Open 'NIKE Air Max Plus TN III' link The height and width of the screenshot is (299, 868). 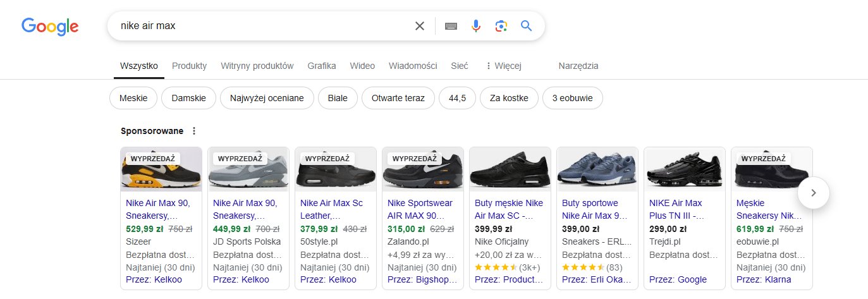tap(676, 209)
